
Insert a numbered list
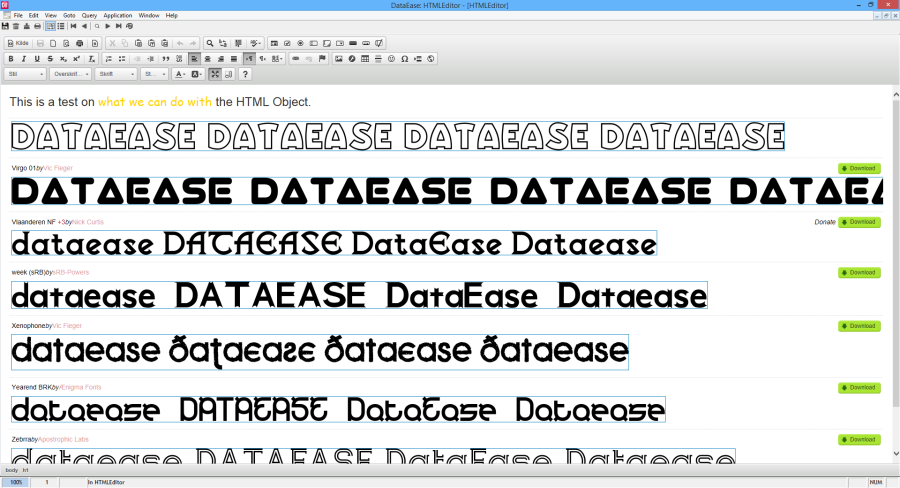tap(108, 59)
